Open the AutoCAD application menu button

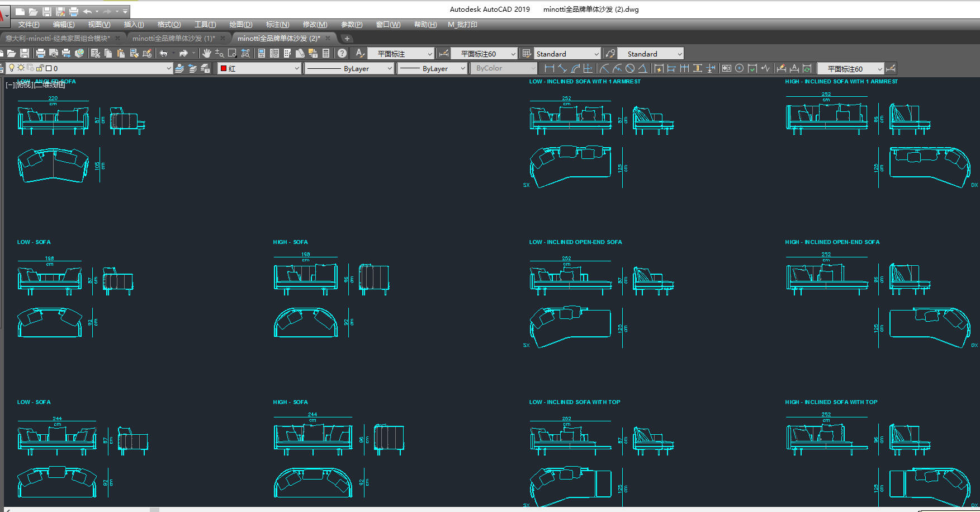point(4,16)
